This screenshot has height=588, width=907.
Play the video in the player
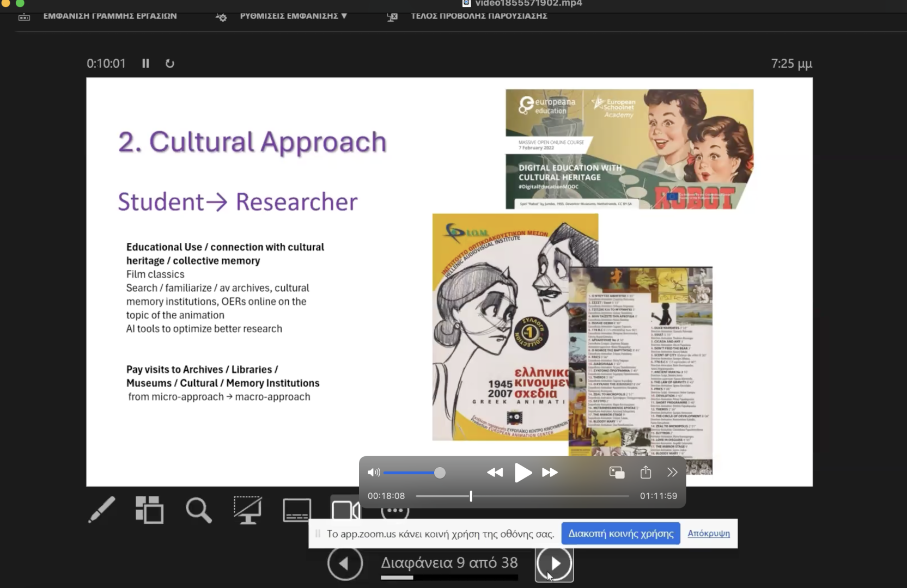523,473
